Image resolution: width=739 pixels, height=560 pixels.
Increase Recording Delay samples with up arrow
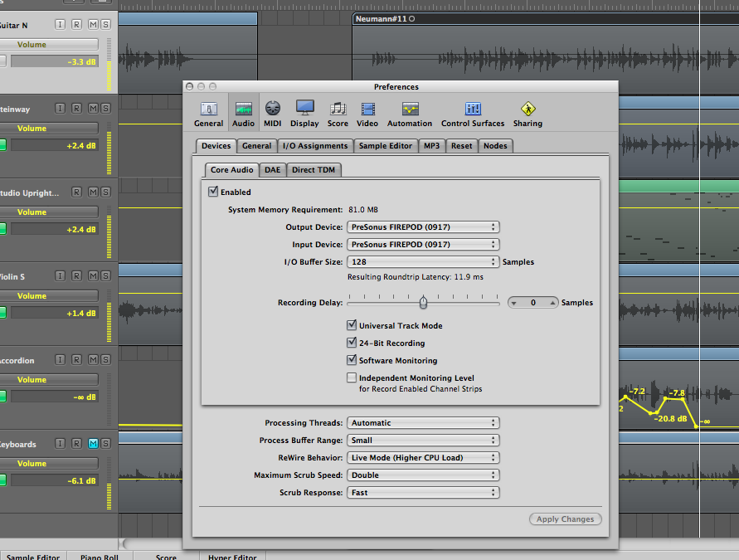click(x=552, y=303)
